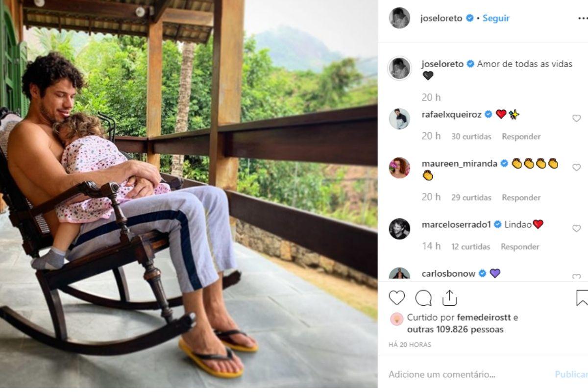The height and width of the screenshot is (392, 588).
Task: Open the carlosbonow username link
Action: tap(448, 274)
